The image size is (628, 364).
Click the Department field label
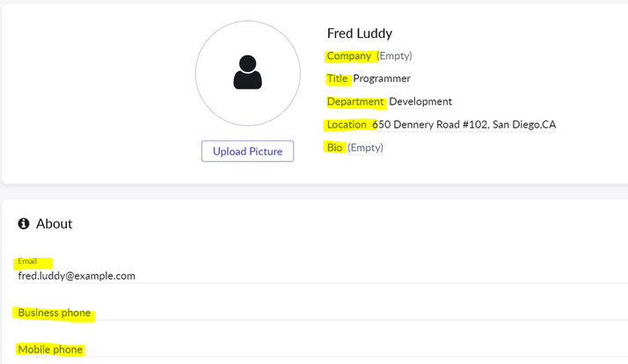click(355, 102)
